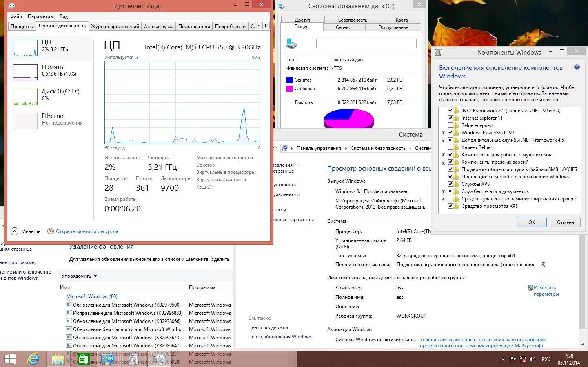The width and height of the screenshot is (588, 367).
Task: Switch to the Журнал приложений tab
Action: [115, 26]
